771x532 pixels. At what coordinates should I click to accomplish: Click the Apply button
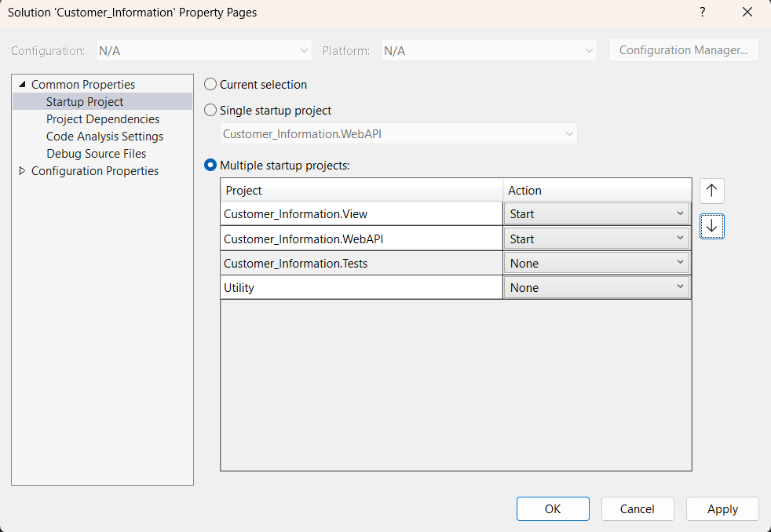[722, 508]
